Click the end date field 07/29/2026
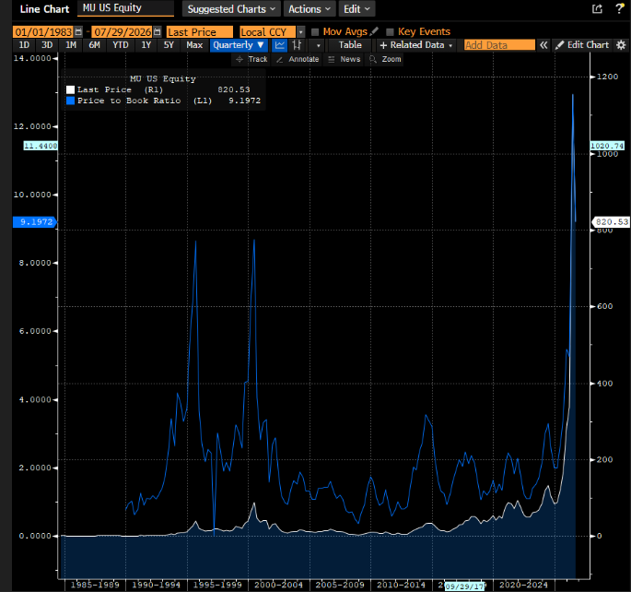 (122, 32)
